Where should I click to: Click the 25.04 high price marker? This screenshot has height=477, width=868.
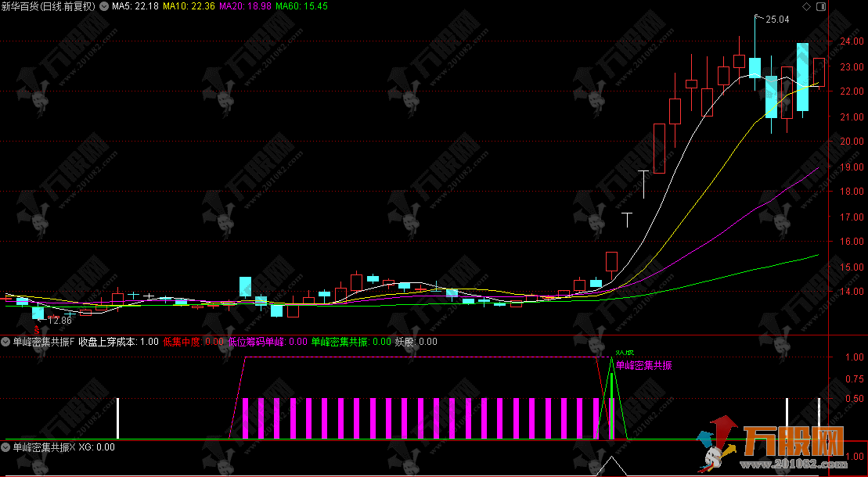click(x=776, y=20)
